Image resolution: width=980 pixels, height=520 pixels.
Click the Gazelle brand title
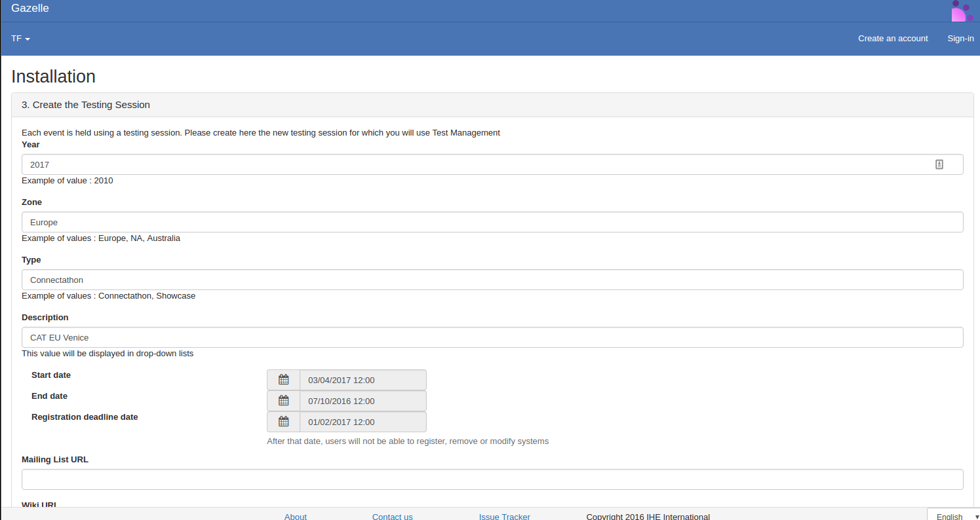30,9
